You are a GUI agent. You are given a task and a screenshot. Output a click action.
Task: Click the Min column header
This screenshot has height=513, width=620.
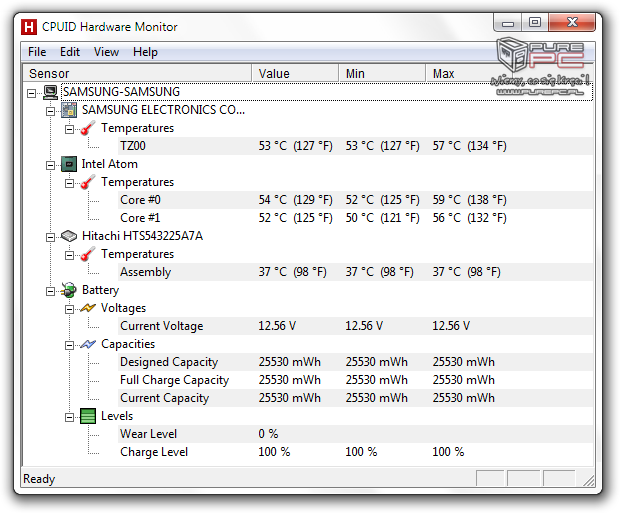tap(382, 74)
